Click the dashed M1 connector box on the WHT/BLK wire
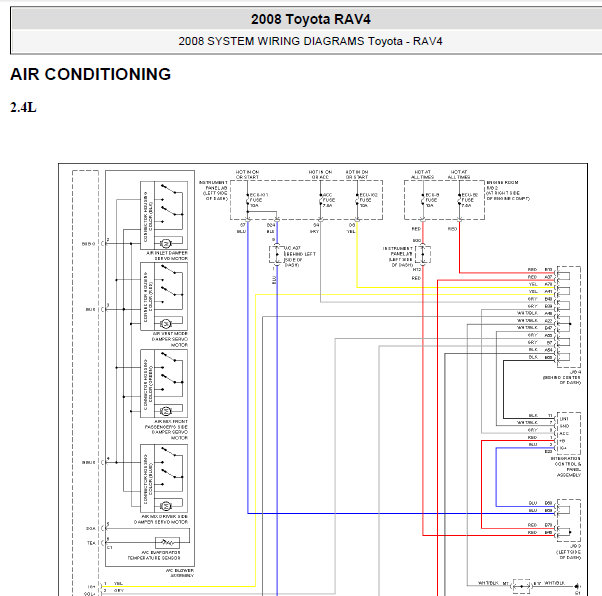The height and width of the screenshot is (596, 602). pos(521,586)
